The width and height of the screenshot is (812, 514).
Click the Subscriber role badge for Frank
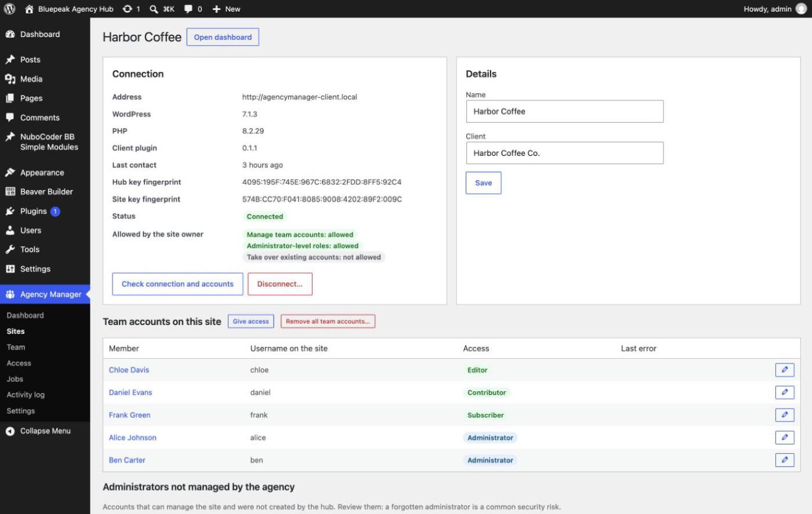[x=485, y=415]
